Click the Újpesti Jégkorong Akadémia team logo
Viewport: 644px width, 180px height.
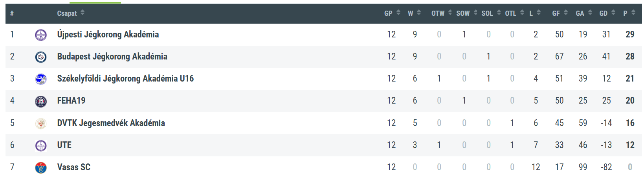[41, 35]
